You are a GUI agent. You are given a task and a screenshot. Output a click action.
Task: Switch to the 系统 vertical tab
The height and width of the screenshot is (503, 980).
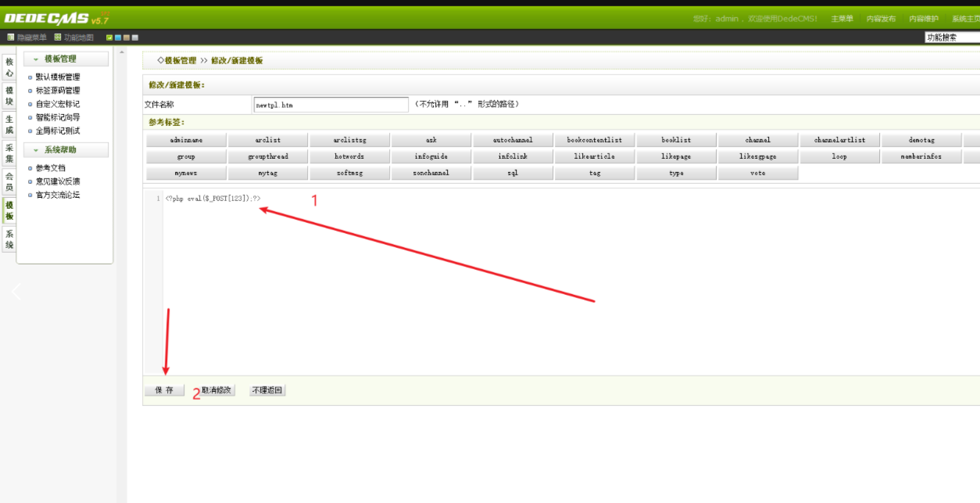tap(9, 239)
